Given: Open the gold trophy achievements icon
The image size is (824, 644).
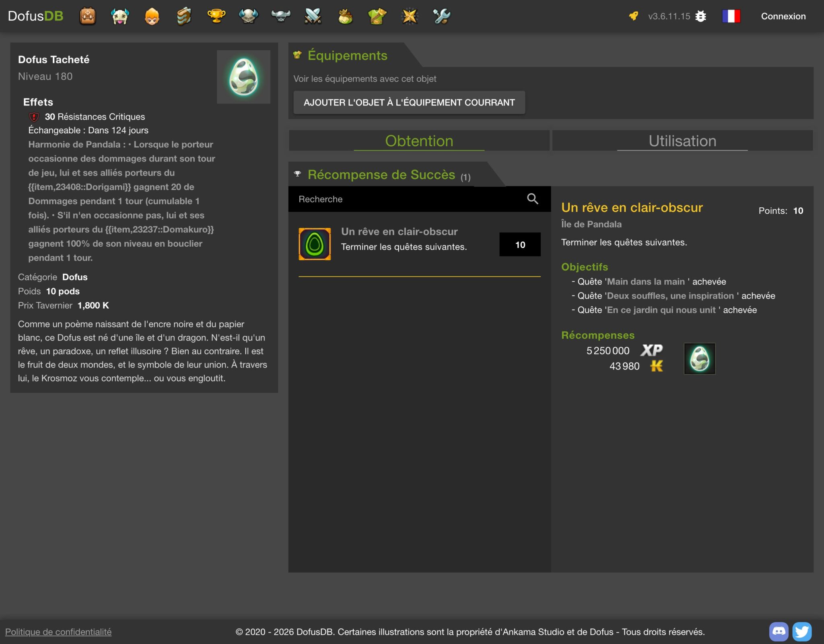Looking at the screenshot, I should 216,16.
